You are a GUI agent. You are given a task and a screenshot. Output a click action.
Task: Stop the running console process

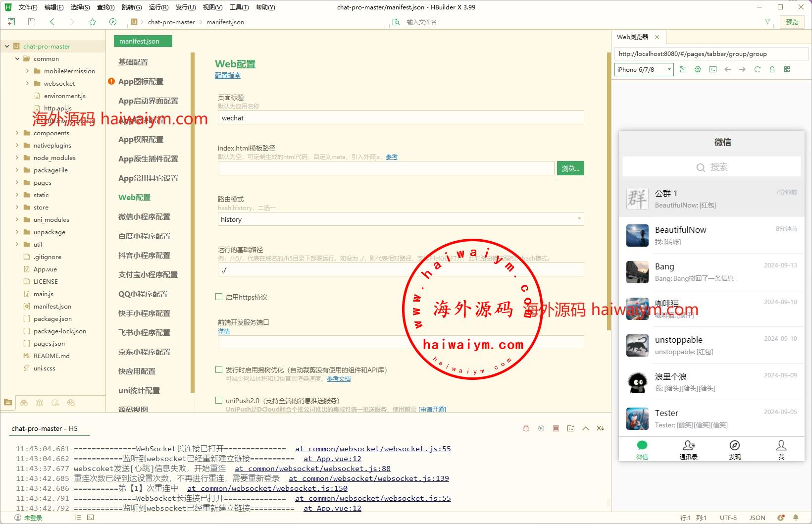(x=556, y=428)
